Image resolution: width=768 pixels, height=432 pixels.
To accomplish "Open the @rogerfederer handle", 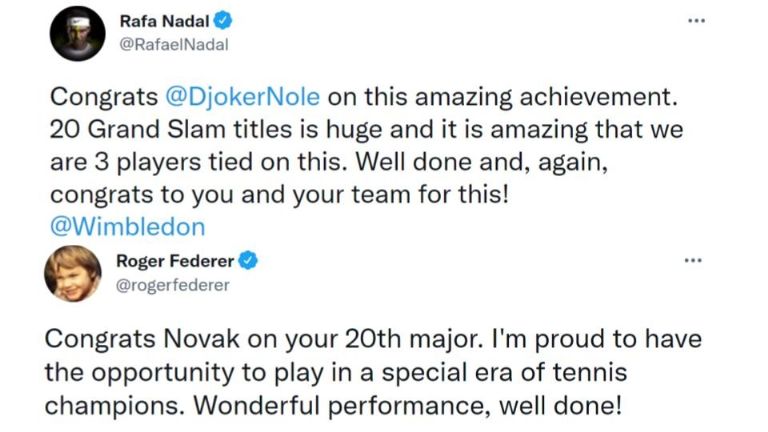I will tap(173, 285).
